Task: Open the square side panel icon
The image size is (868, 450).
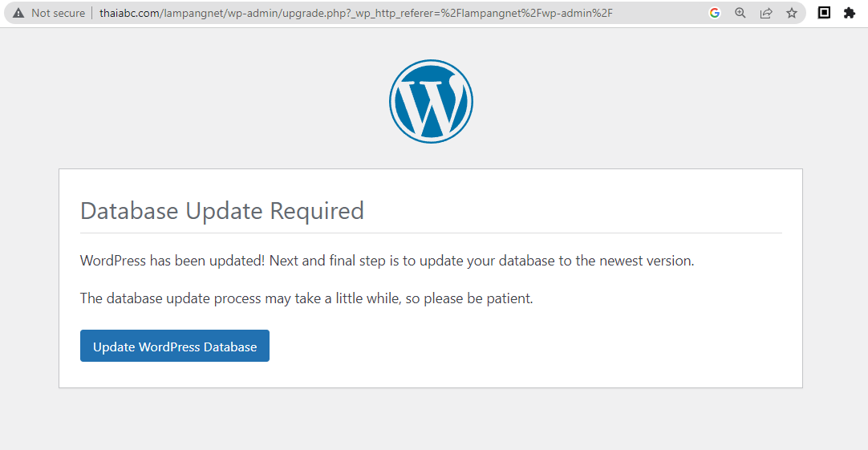Action: (x=824, y=13)
